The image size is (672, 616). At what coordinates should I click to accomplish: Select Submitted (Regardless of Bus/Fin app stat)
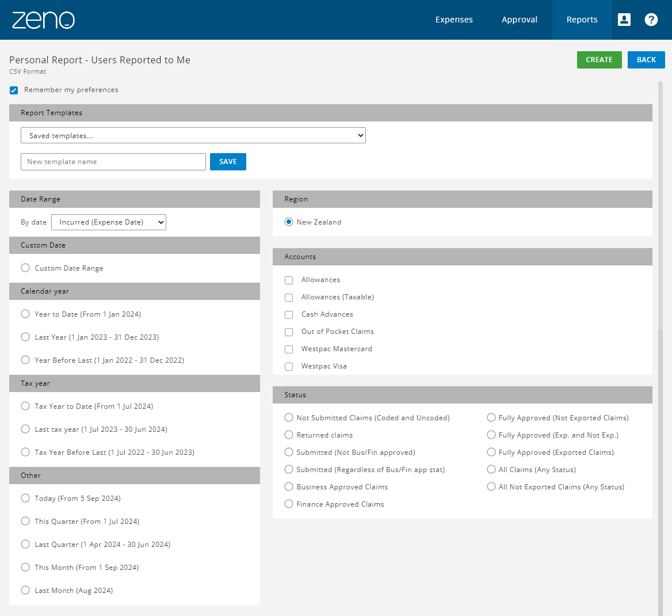click(289, 469)
